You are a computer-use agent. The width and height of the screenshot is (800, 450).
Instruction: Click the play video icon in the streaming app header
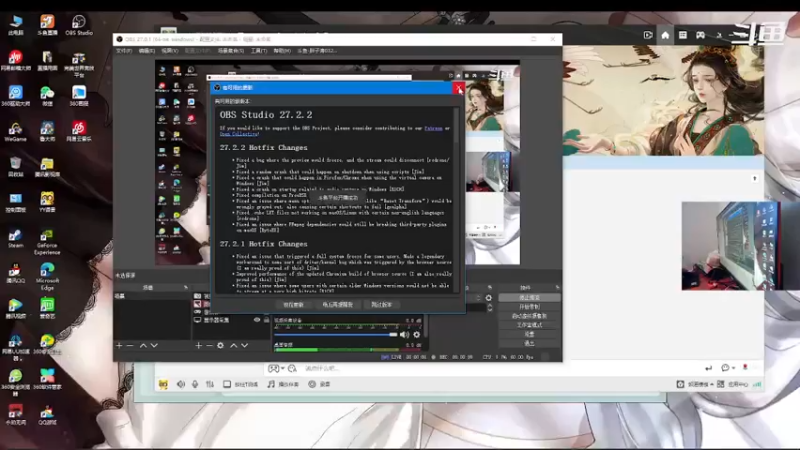click(x=648, y=35)
